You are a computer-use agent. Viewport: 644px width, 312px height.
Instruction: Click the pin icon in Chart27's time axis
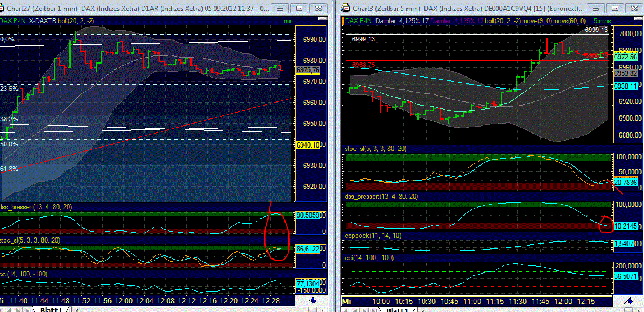click(312, 300)
